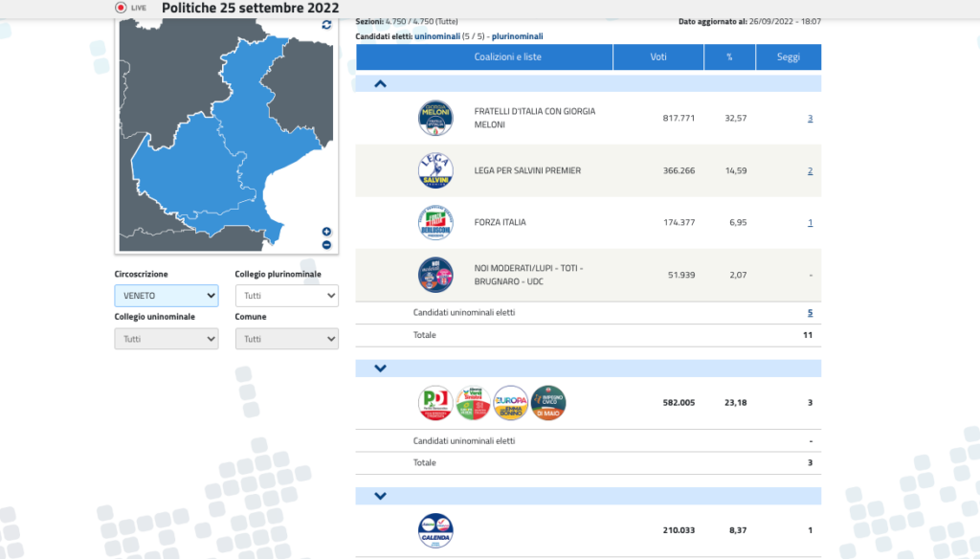Click Noi Moderati party logo

click(435, 275)
